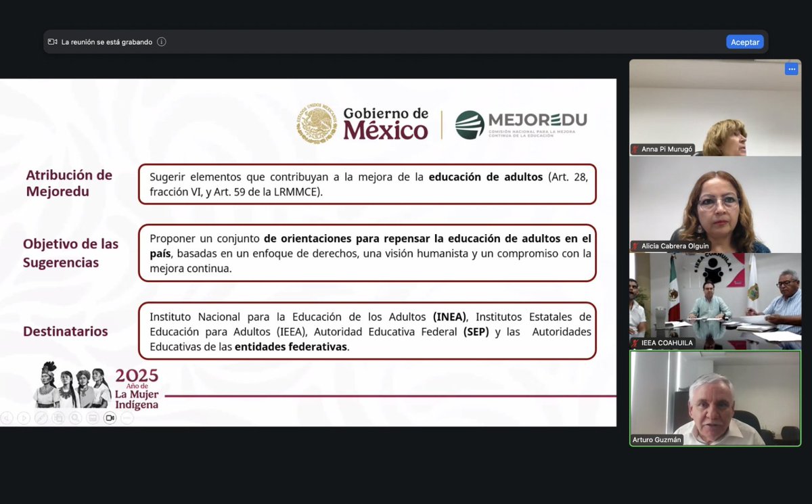Click the MEJOREDU logo on the slide
812x504 pixels.
pos(521,124)
